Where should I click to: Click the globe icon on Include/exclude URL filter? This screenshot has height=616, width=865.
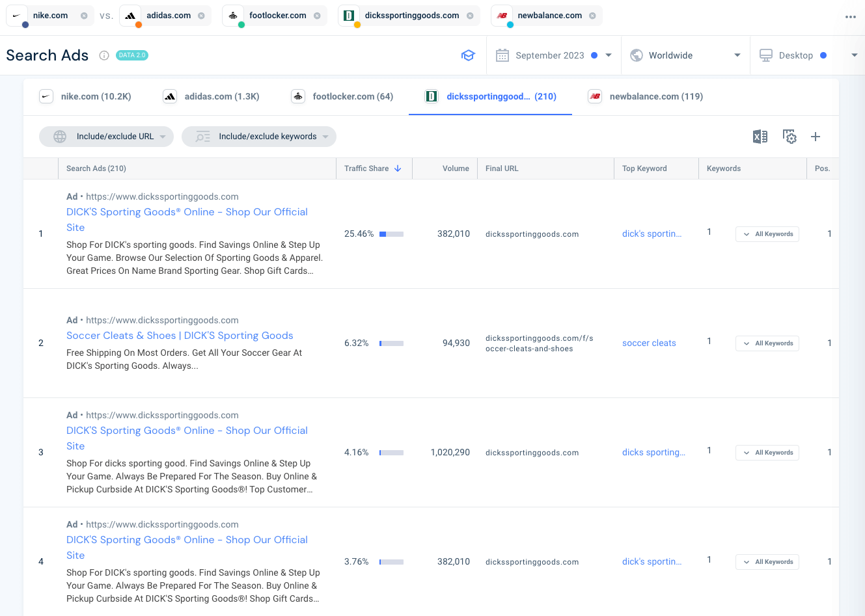(60, 137)
